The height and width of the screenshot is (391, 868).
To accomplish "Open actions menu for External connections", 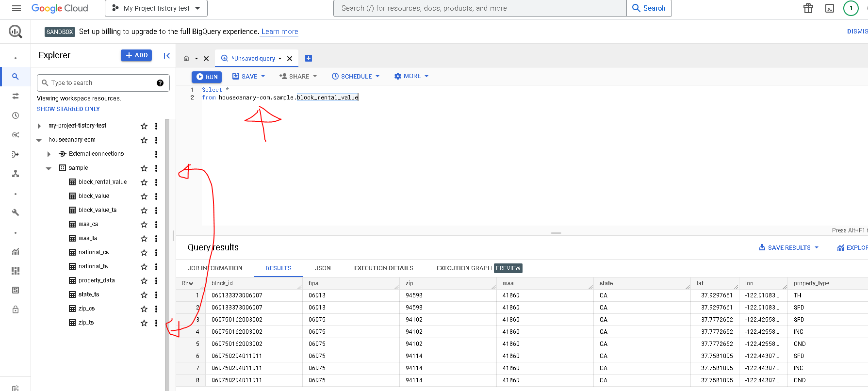I will pos(156,154).
